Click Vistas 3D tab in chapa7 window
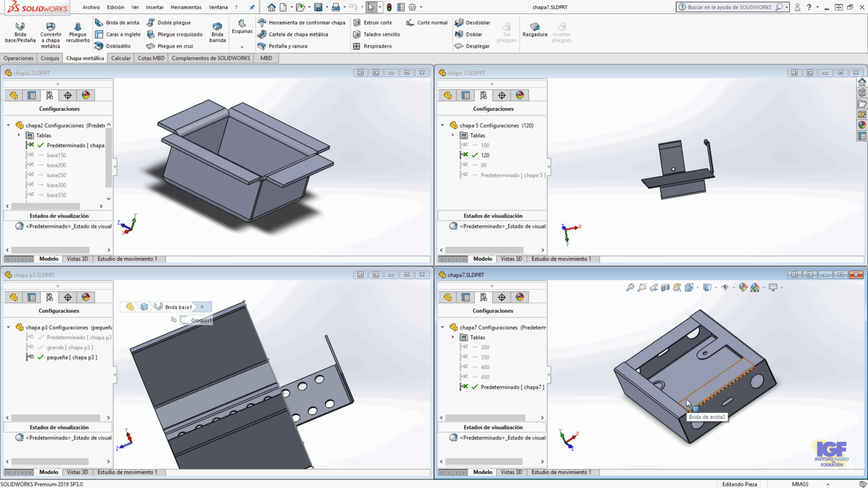868x488 pixels. pyautogui.click(x=511, y=472)
